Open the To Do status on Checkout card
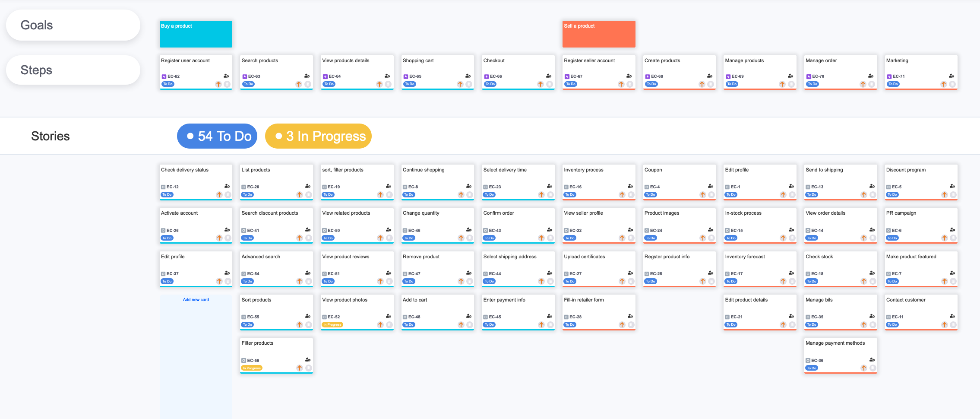The width and height of the screenshot is (980, 419). point(490,84)
